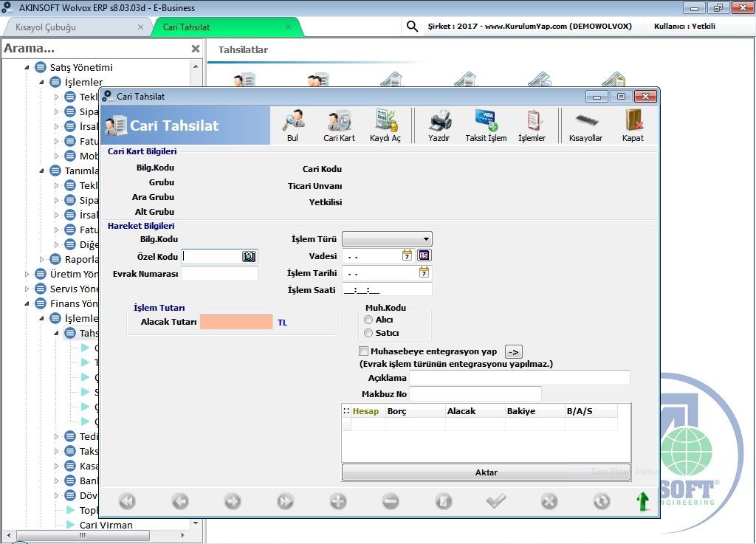This screenshot has height=544, width=756.
Task: Click the magnifier search icon beside Şirket
Action: [412, 26]
